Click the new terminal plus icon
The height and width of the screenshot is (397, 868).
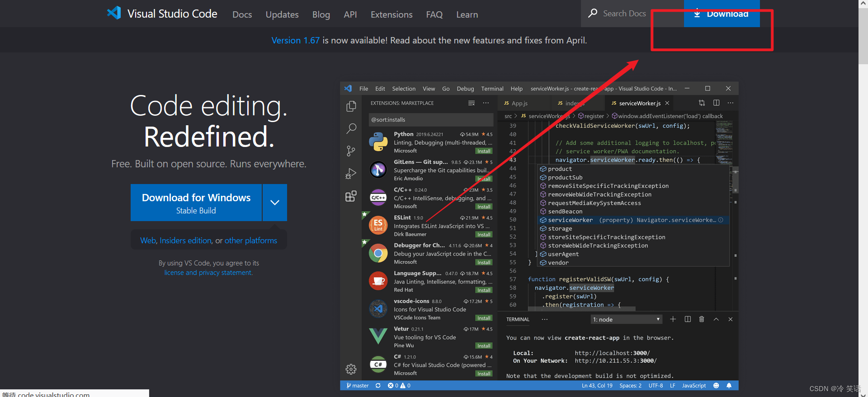pyautogui.click(x=673, y=319)
